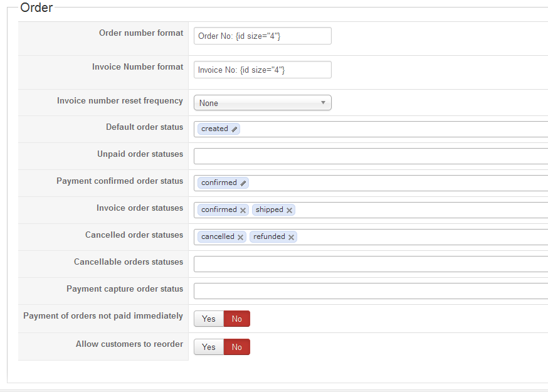The width and height of the screenshot is (548, 392).
Task: Focus the Order number format text field
Action: click(262, 36)
